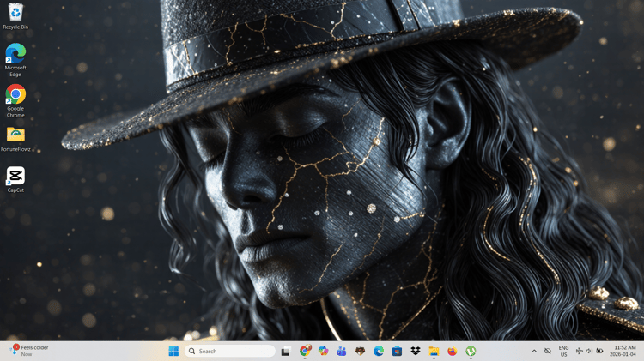Click the taskbar Search box
This screenshot has width=644, height=361.
click(x=230, y=352)
